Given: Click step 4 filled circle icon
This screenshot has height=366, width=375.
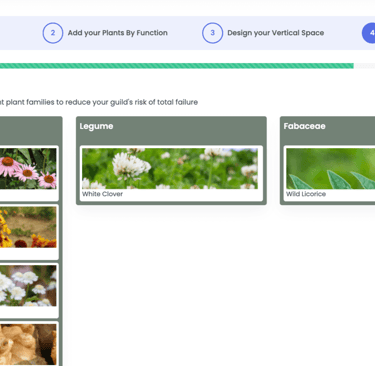Looking at the screenshot, I should tap(369, 33).
